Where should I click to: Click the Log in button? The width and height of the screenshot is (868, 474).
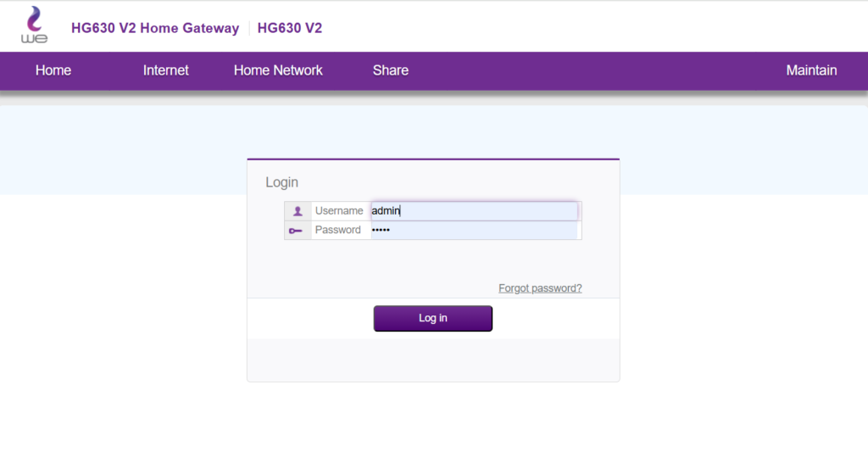pyautogui.click(x=433, y=318)
